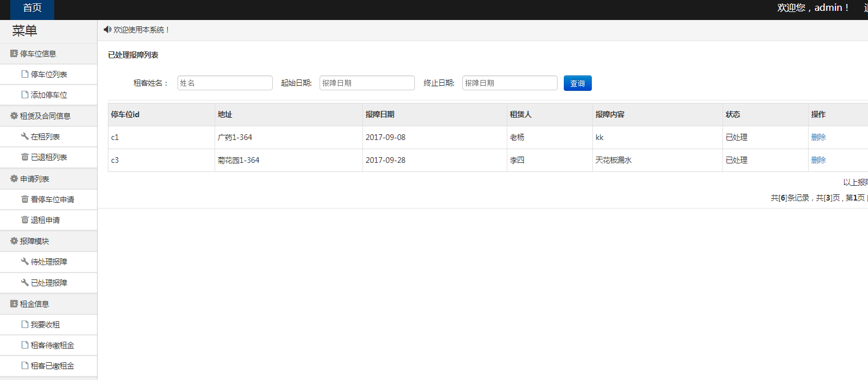Collapse the 租金信息 section header
This screenshot has width=868, height=380.
[49, 304]
